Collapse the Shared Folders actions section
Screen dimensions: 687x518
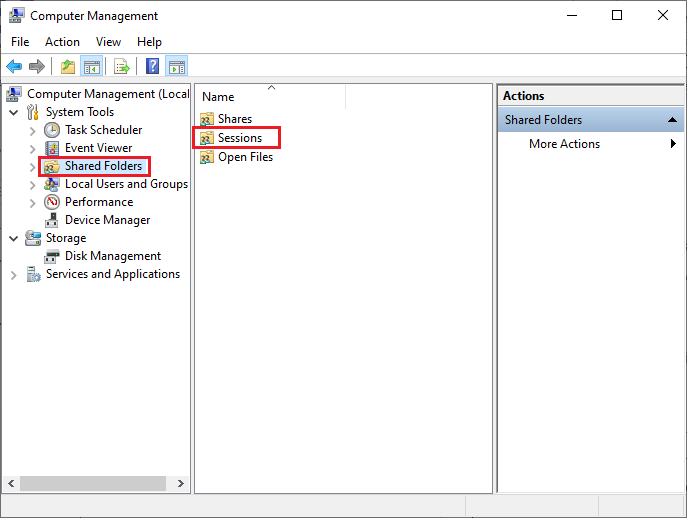[x=672, y=120]
